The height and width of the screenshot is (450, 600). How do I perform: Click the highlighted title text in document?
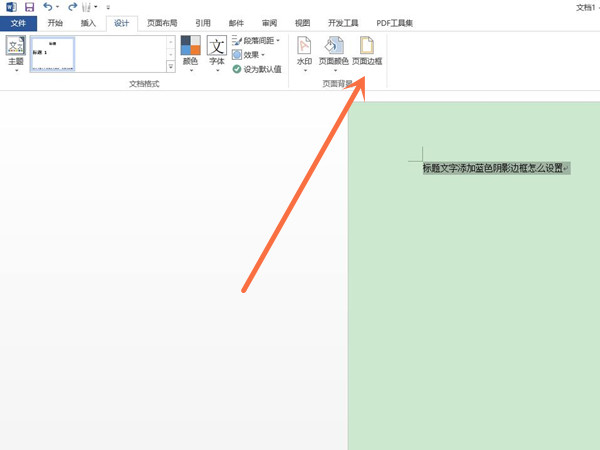[x=493, y=168]
